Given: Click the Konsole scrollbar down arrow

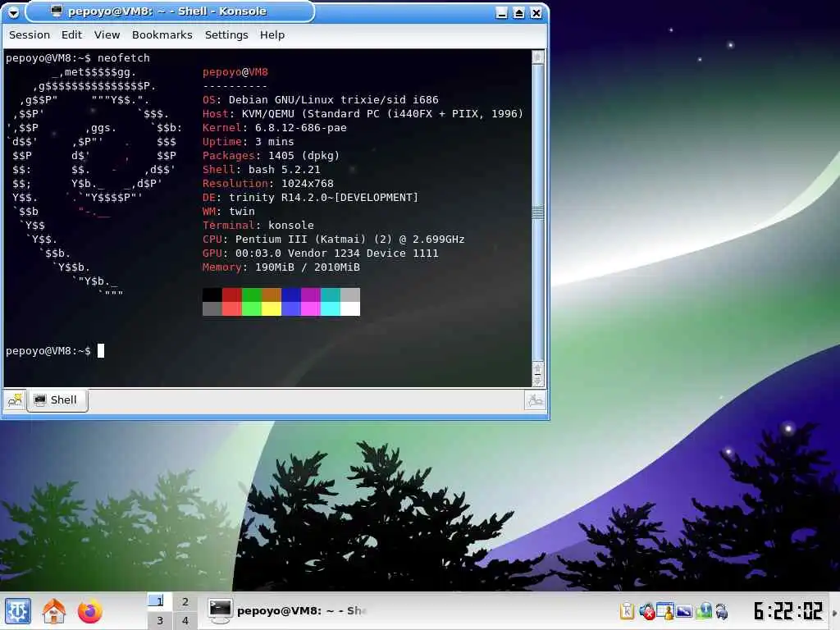Looking at the screenshot, I should pos(538,381).
